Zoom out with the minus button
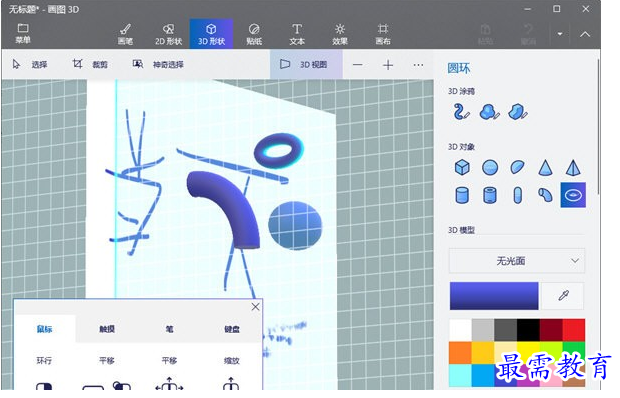 click(357, 64)
